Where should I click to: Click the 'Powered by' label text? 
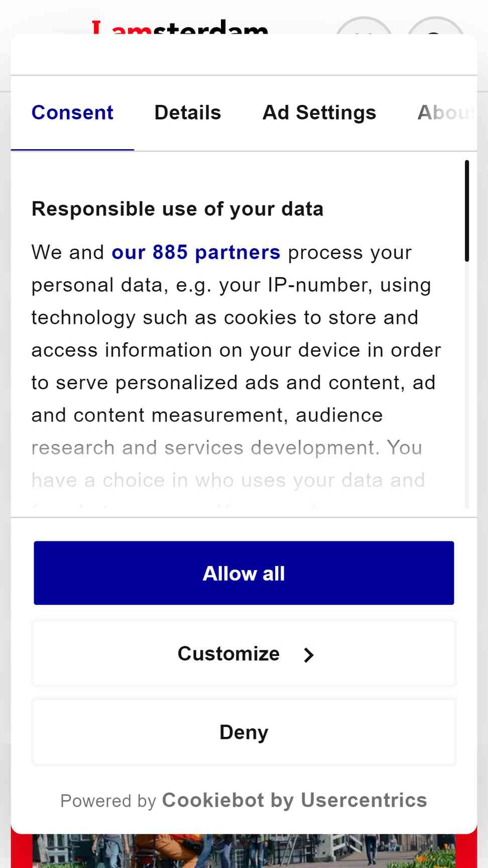108,801
